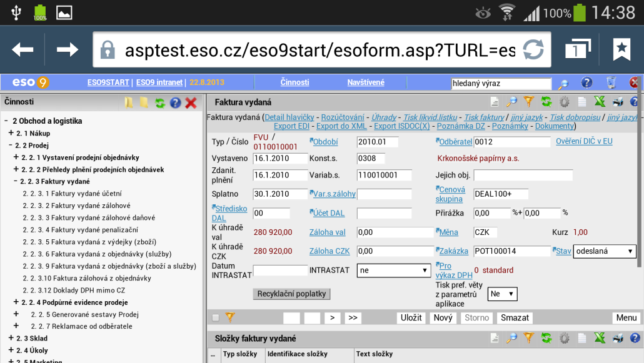
Task: Open the INTRASTAT dropdown showing ne
Action: pos(393,270)
